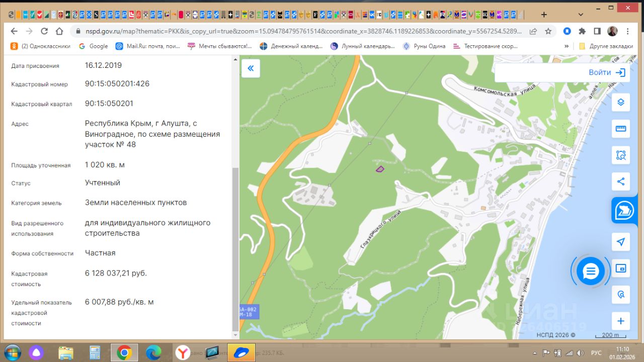644x362 pixels.
Task: Open File Explorer from the taskbar
Action: pos(66,352)
